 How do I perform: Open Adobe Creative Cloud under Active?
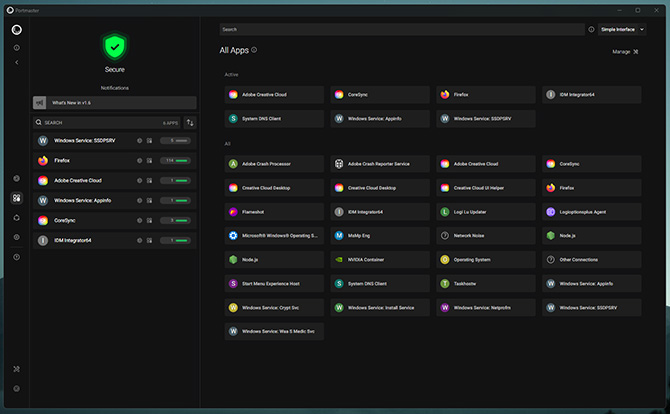pos(274,94)
